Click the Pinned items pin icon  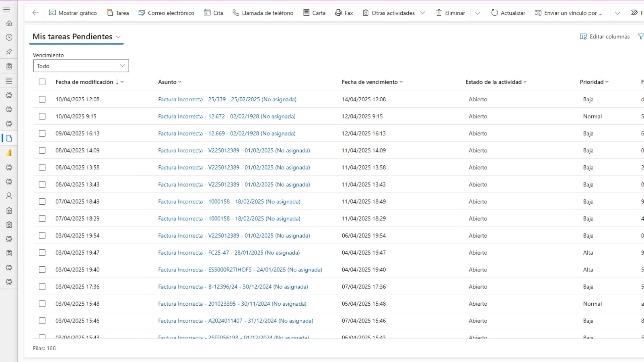pos(9,52)
